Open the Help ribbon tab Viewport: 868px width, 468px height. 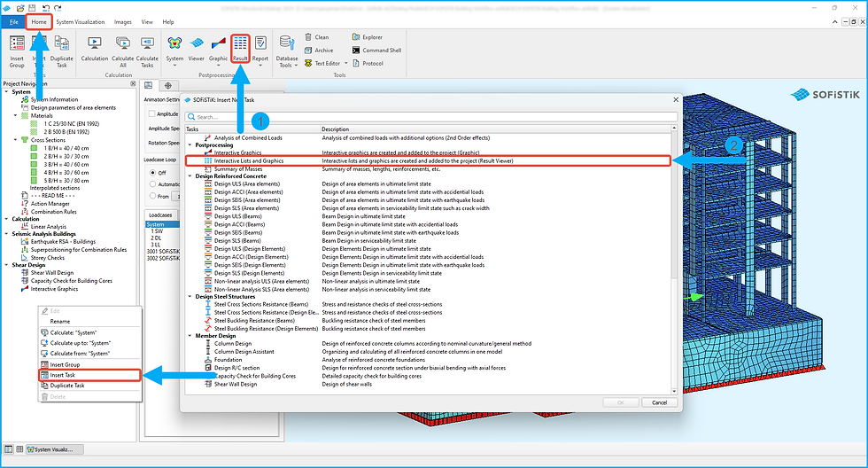[168, 21]
